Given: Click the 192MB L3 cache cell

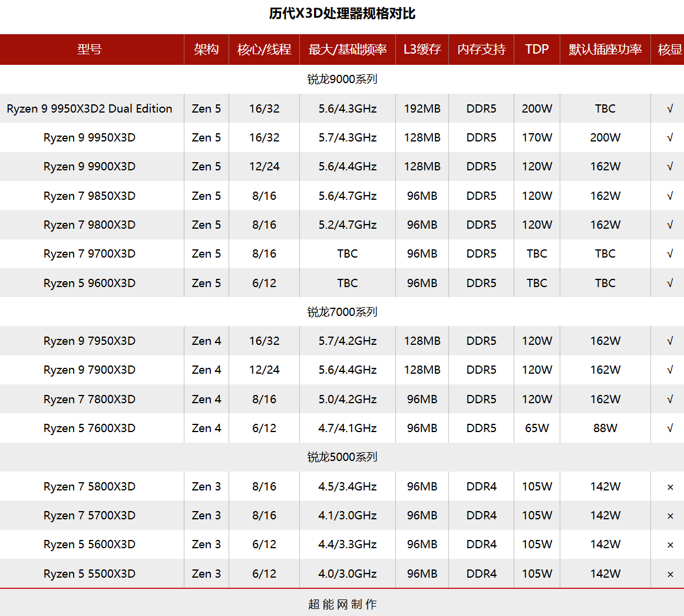Looking at the screenshot, I should (x=422, y=108).
